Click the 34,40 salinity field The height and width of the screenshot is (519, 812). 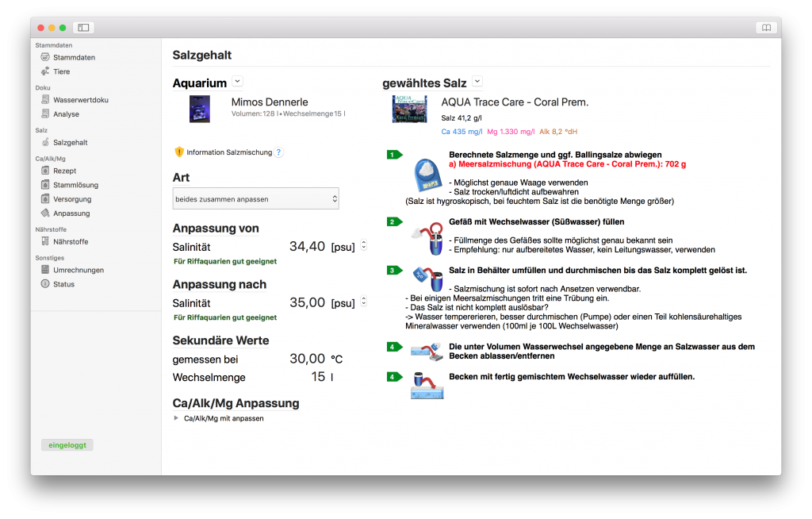pyautogui.click(x=307, y=246)
